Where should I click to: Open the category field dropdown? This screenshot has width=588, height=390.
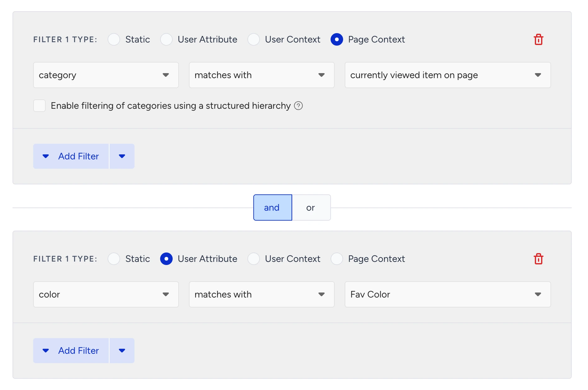[x=106, y=75]
